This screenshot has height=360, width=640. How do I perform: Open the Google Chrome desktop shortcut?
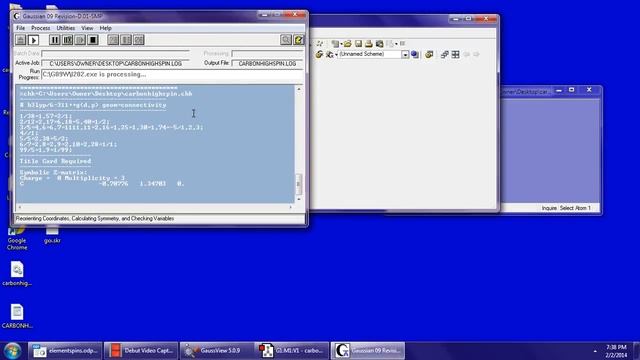(17, 238)
